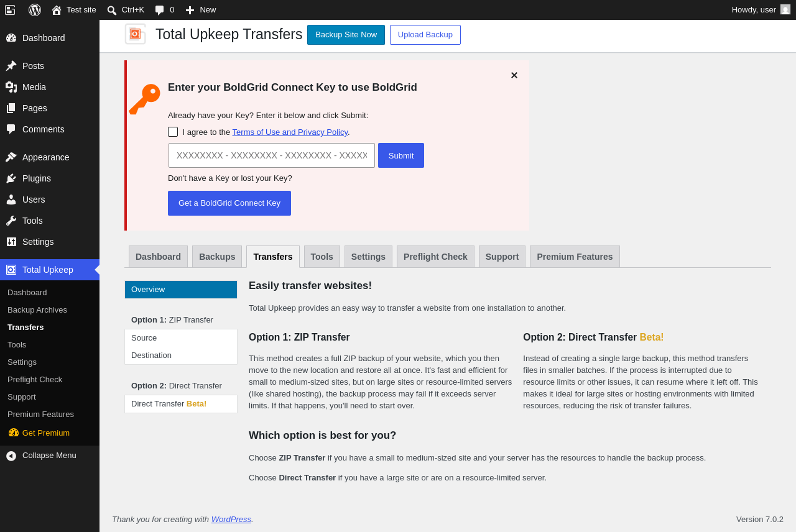796x532 pixels.
Task: Open the sidebar toggle icon in admin bar
Action: pyautogui.click(x=10, y=10)
